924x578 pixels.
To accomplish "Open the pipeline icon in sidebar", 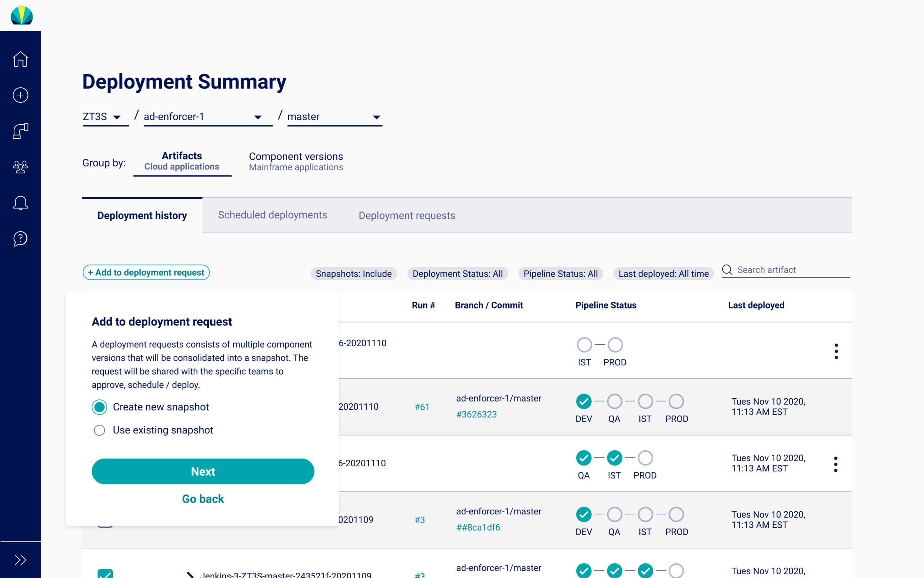I will [20, 131].
